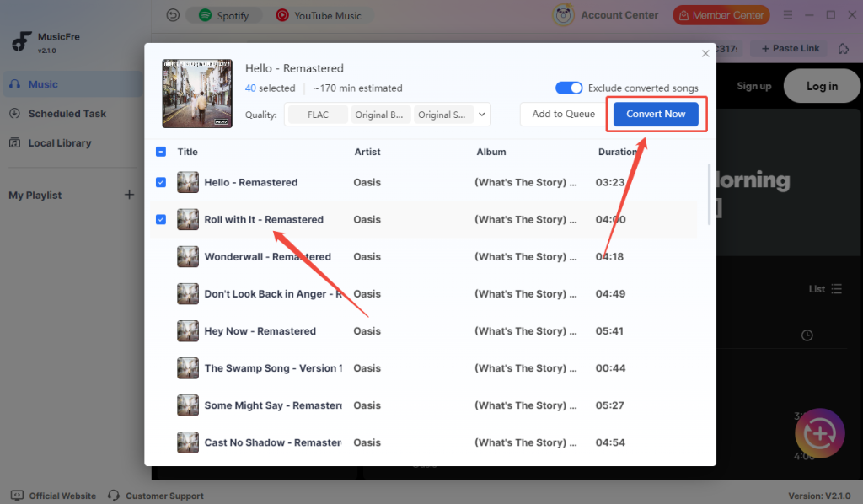Click the Log in button

822,86
